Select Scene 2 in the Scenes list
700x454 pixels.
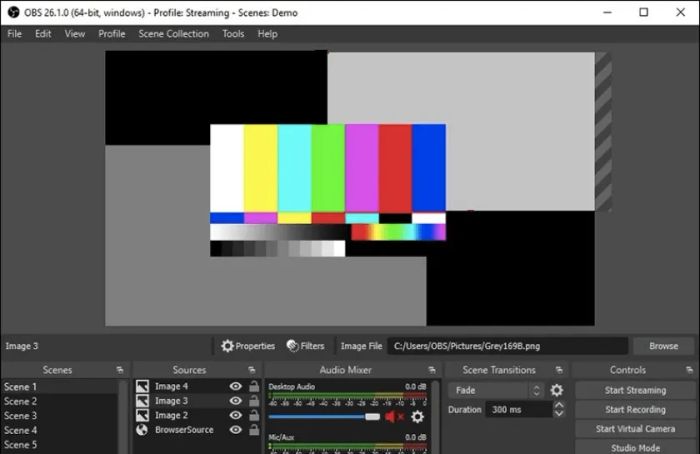click(x=60, y=401)
